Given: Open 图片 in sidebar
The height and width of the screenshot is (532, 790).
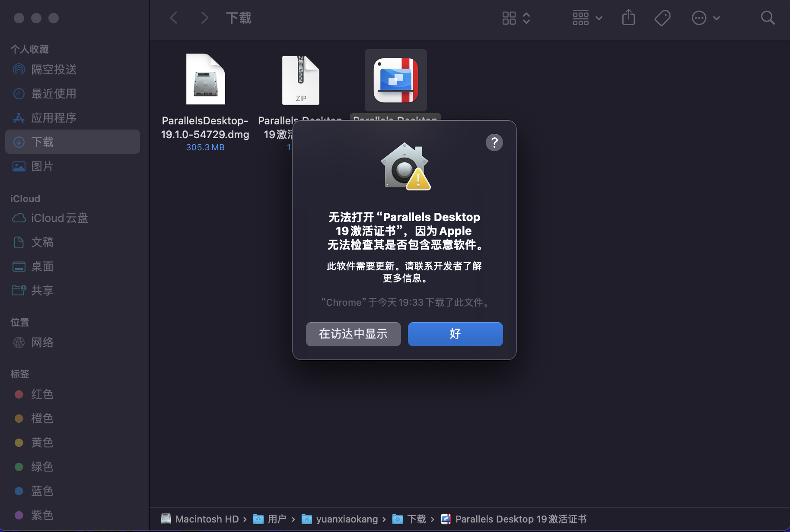Looking at the screenshot, I should (73, 166).
